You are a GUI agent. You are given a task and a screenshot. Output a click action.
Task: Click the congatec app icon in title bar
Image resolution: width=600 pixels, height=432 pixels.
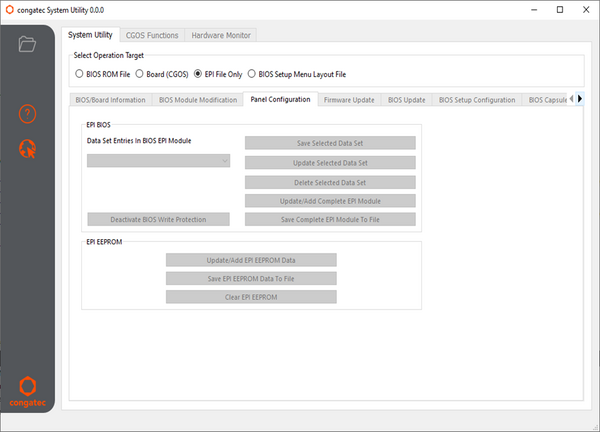[x=9, y=10]
